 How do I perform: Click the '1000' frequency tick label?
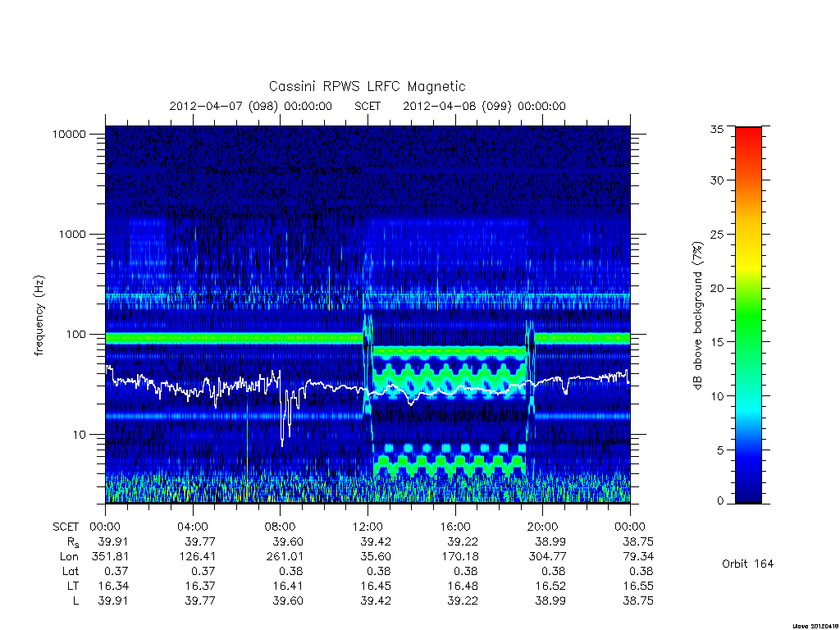(72, 234)
